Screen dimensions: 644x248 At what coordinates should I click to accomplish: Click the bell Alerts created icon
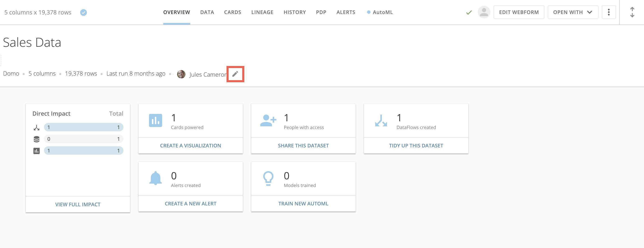pos(155,178)
